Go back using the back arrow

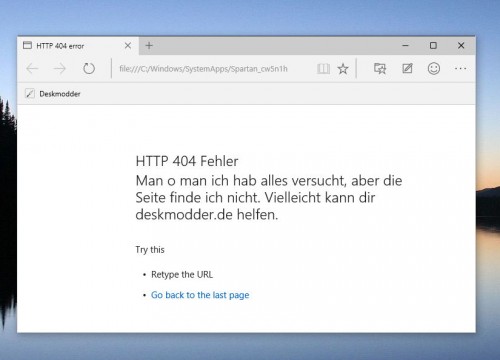32,69
